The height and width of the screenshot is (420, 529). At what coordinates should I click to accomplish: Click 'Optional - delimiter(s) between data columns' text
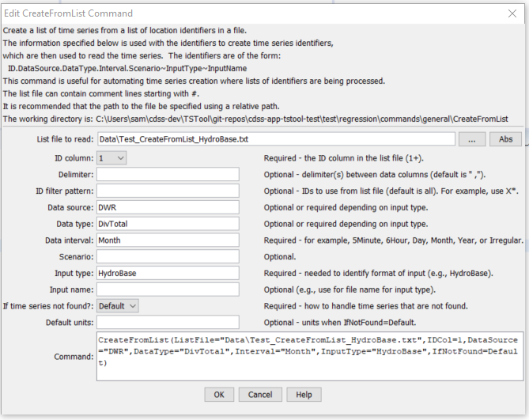coord(375,175)
